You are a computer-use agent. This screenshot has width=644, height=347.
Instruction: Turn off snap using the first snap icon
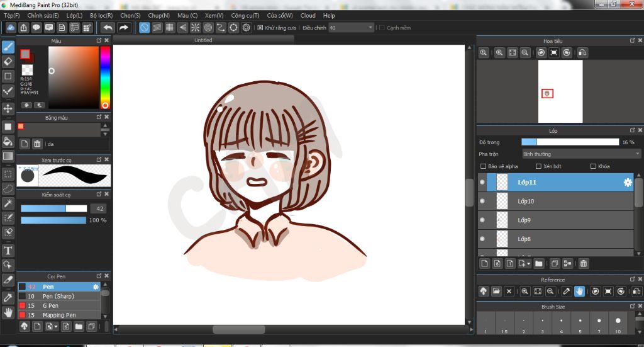click(x=144, y=28)
